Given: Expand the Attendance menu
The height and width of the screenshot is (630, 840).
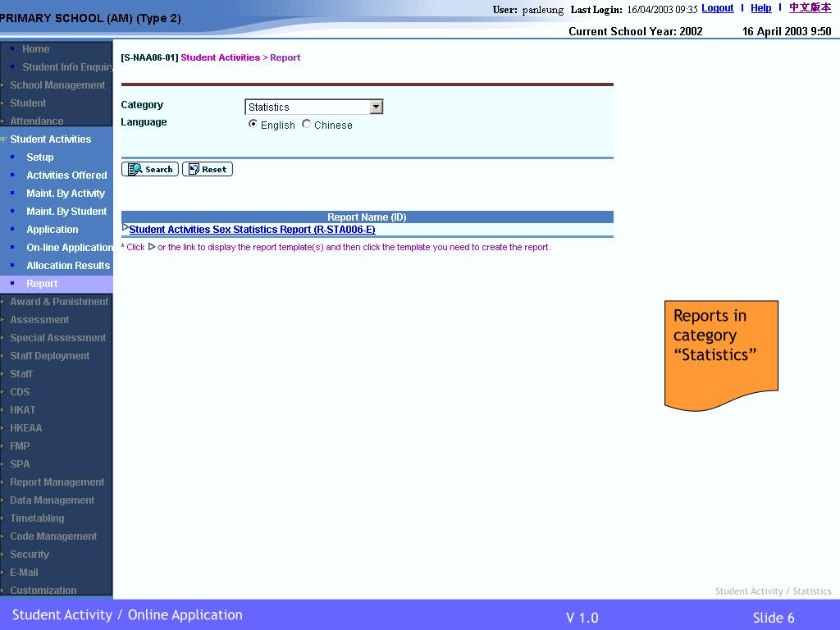Looking at the screenshot, I should [36, 121].
